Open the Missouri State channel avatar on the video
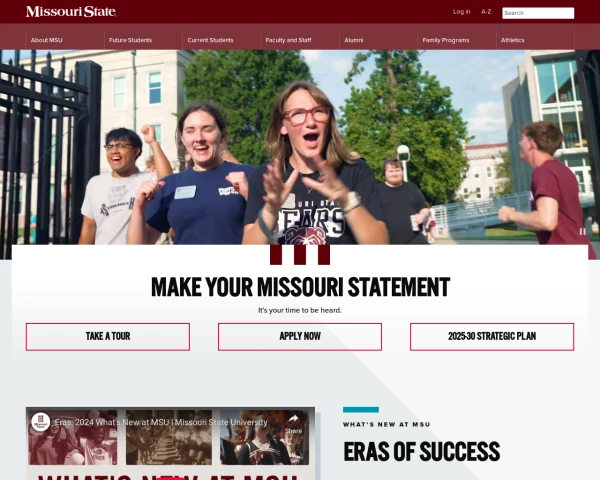The height and width of the screenshot is (480, 600). 41,422
